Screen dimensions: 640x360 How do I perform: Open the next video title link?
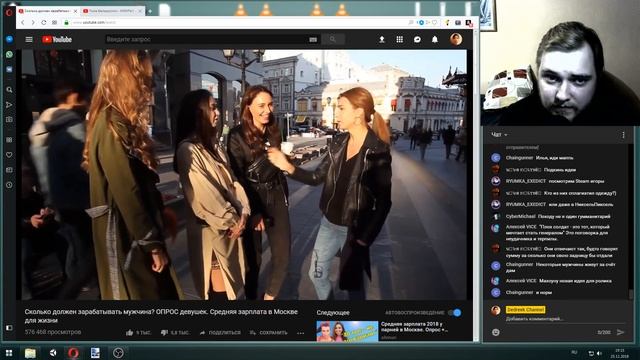[x=414, y=327]
